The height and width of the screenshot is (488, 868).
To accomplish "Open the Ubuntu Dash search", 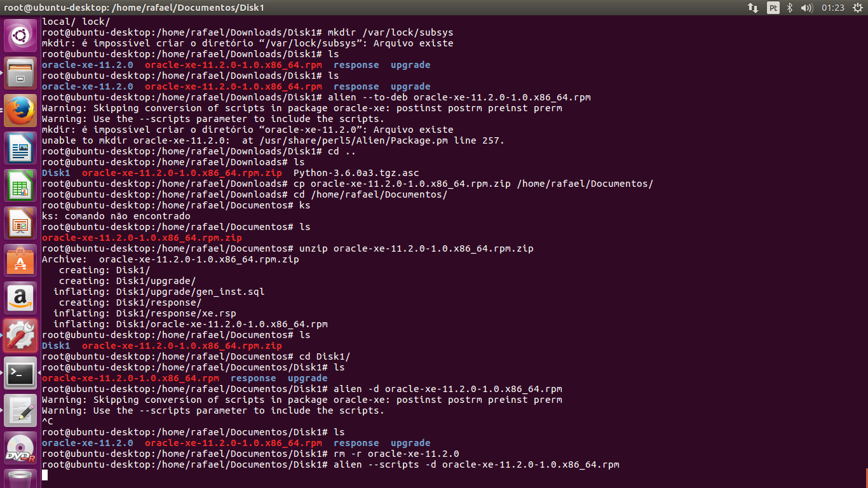I will pyautogui.click(x=20, y=36).
